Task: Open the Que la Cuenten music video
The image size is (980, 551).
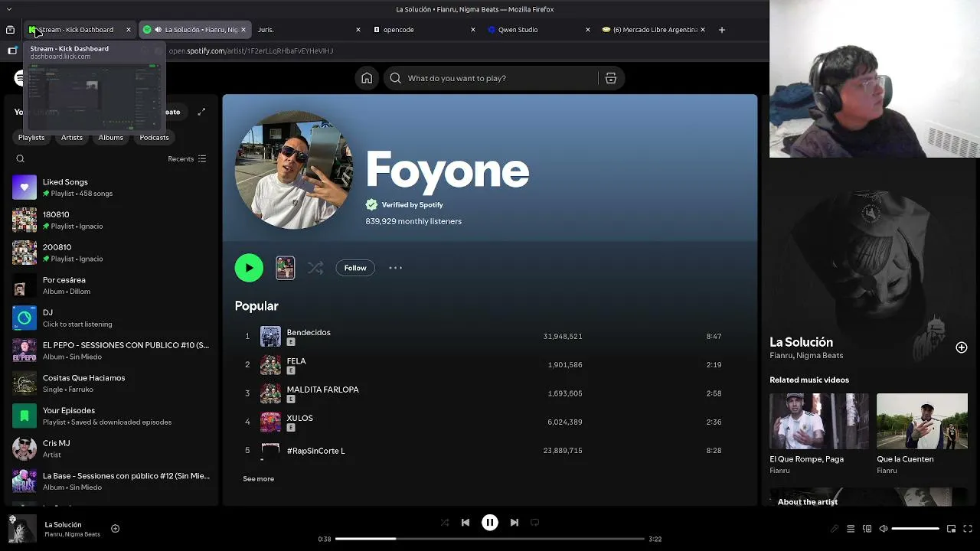Action: pos(922,433)
